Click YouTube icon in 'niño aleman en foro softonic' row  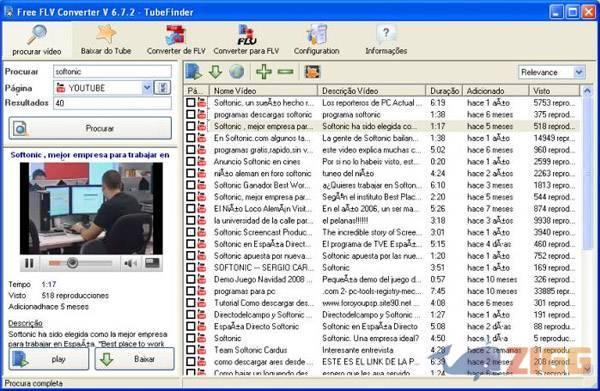[x=202, y=173]
